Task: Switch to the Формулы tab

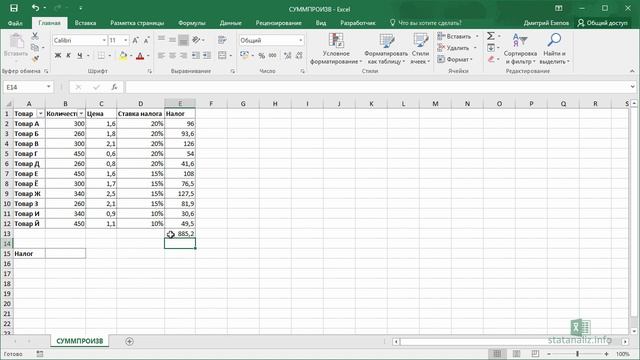Action: [x=192, y=23]
